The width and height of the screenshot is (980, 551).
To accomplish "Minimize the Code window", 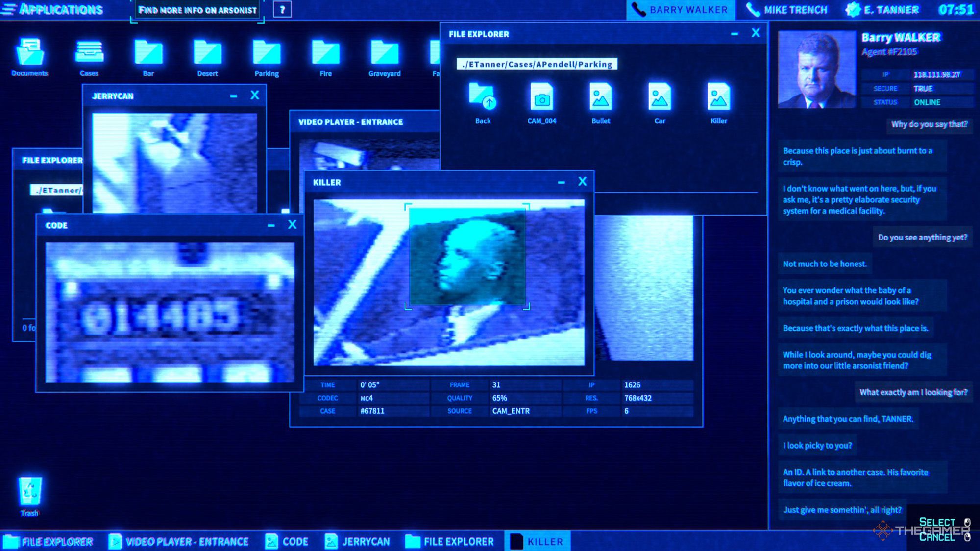I will tap(271, 225).
